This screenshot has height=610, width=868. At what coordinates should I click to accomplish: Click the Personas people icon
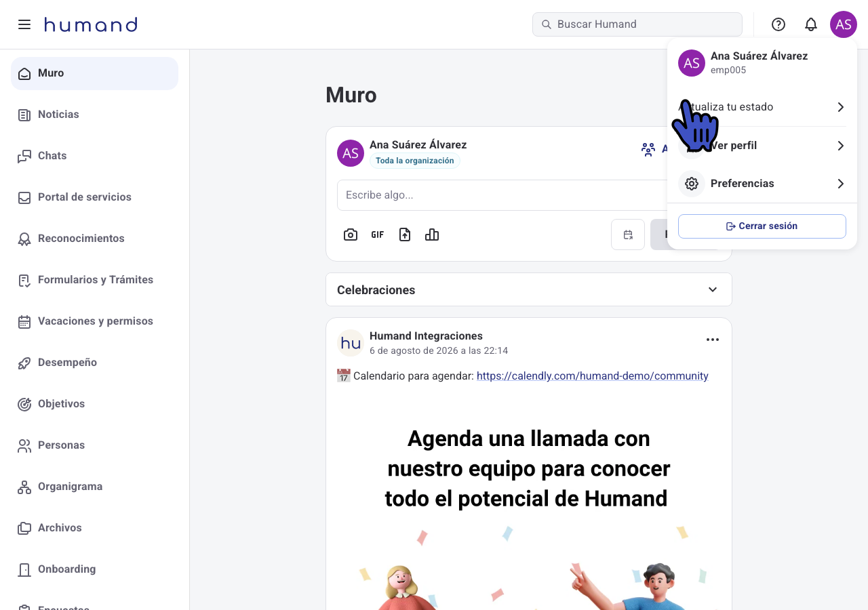tap(24, 445)
